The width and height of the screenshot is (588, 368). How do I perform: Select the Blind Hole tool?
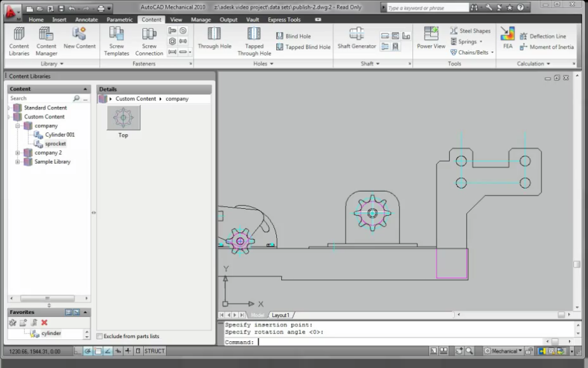293,36
